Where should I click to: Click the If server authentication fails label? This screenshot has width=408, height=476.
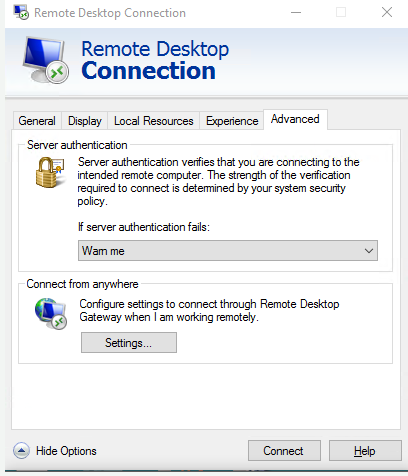tap(144, 227)
